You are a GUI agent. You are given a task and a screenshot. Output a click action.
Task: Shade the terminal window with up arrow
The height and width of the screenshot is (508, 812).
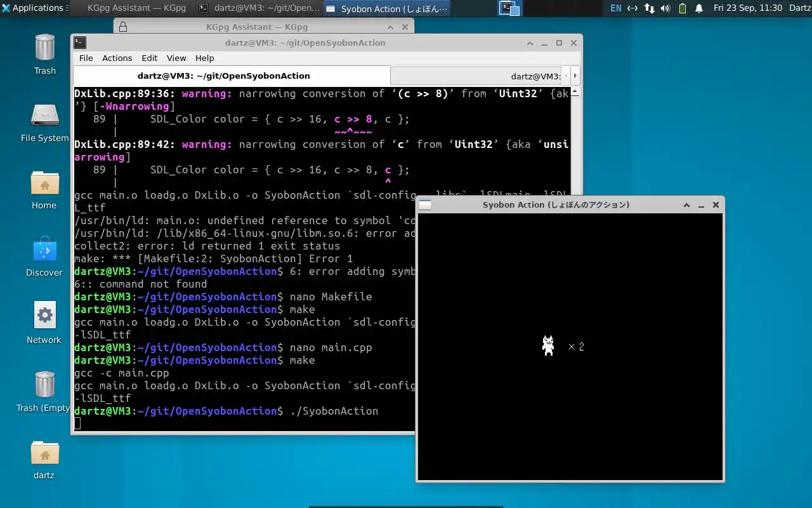(x=530, y=43)
